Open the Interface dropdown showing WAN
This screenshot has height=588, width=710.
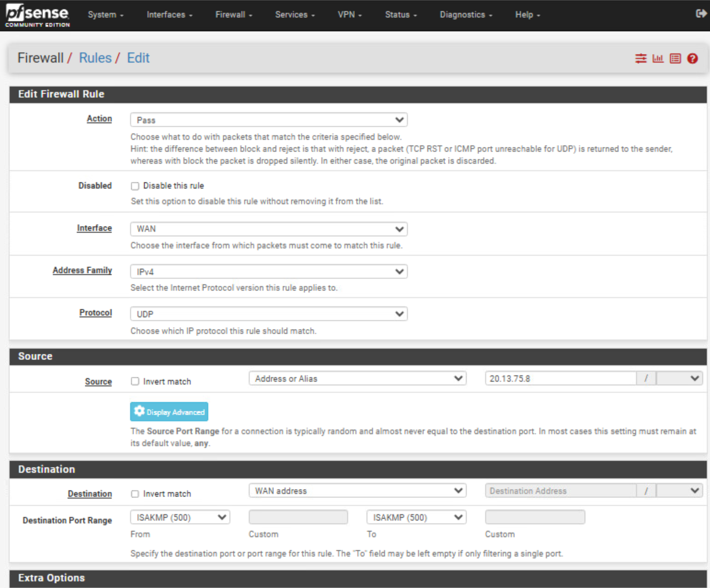pyautogui.click(x=268, y=229)
